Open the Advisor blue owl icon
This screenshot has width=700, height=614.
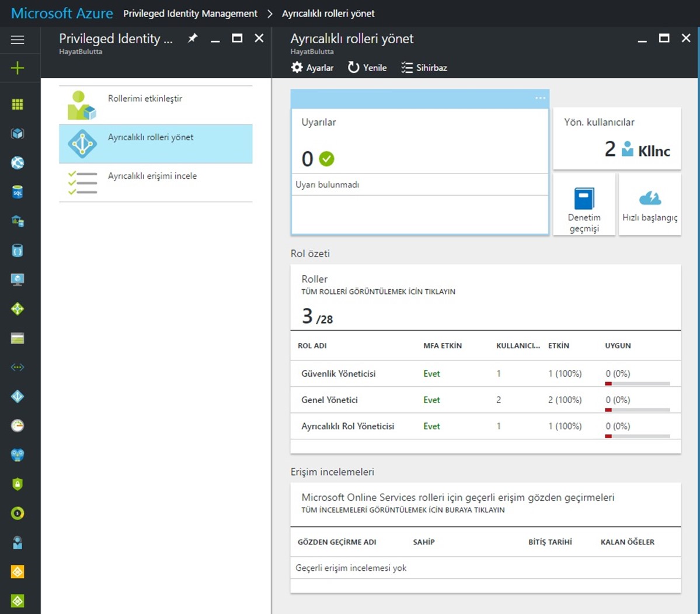(18, 455)
